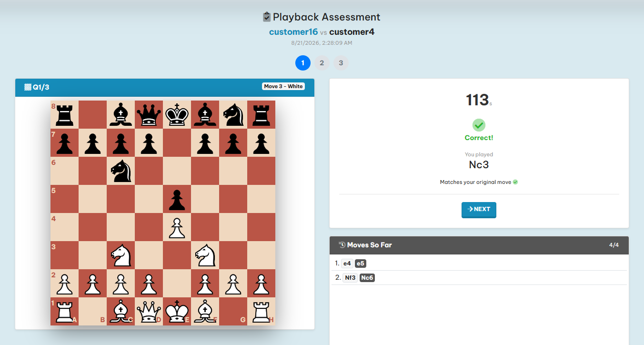Select the white queen on d1
The width and height of the screenshot is (644, 345).
click(149, 311)
